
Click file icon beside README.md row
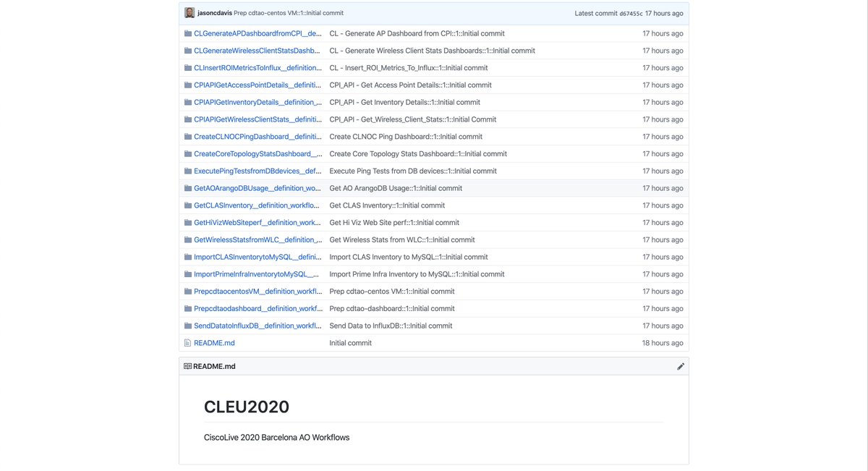coord(188,343)
